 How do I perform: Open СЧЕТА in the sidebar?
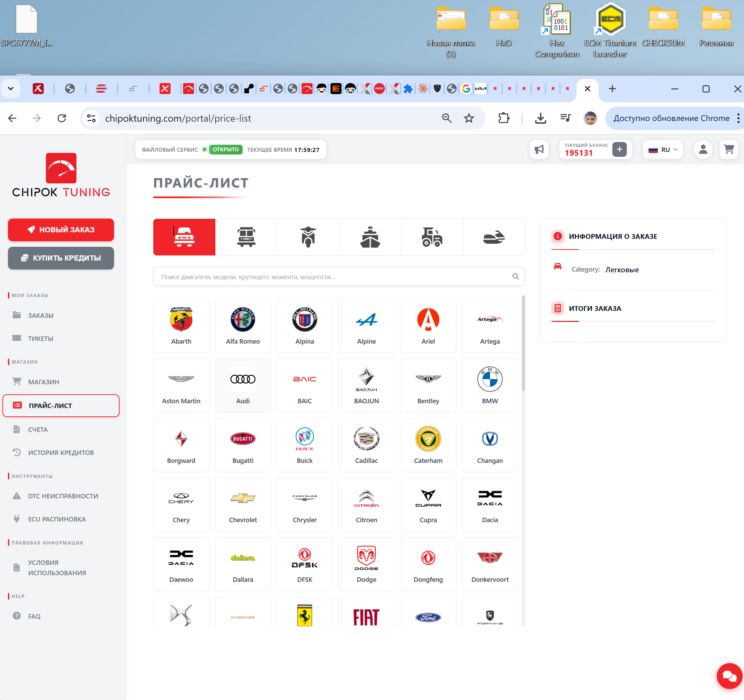tap(38, 429)
